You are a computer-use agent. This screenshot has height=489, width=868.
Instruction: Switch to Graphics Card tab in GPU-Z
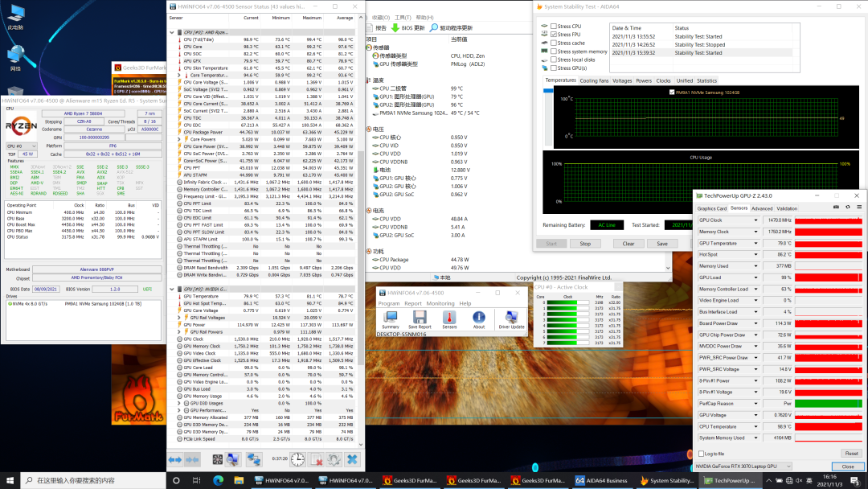pos(712,209)
